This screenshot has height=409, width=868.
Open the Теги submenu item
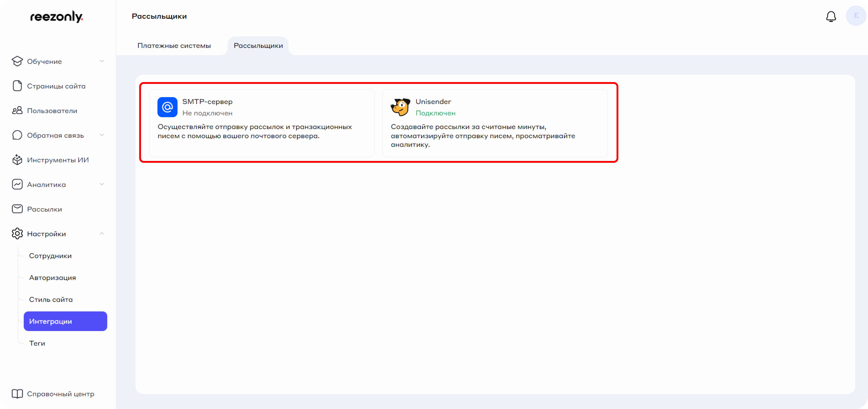pyautogui.click(x=37, y=343)
